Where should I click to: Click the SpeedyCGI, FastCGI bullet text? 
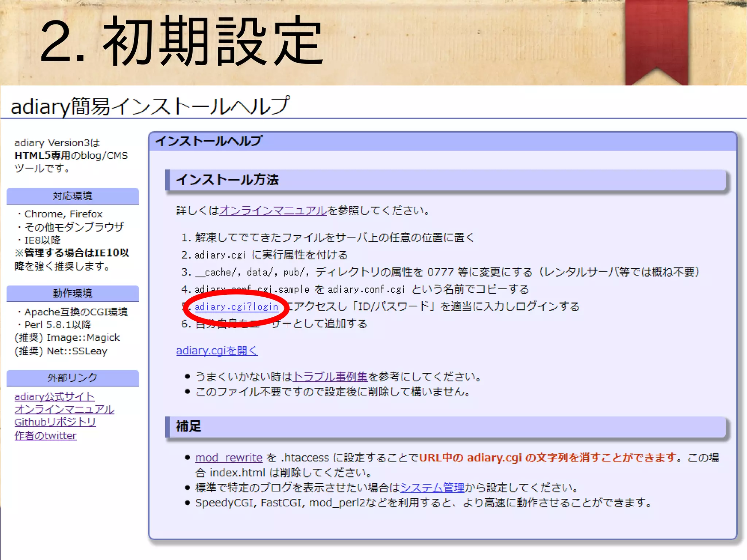pyautogui.click(x=423, y=503)
